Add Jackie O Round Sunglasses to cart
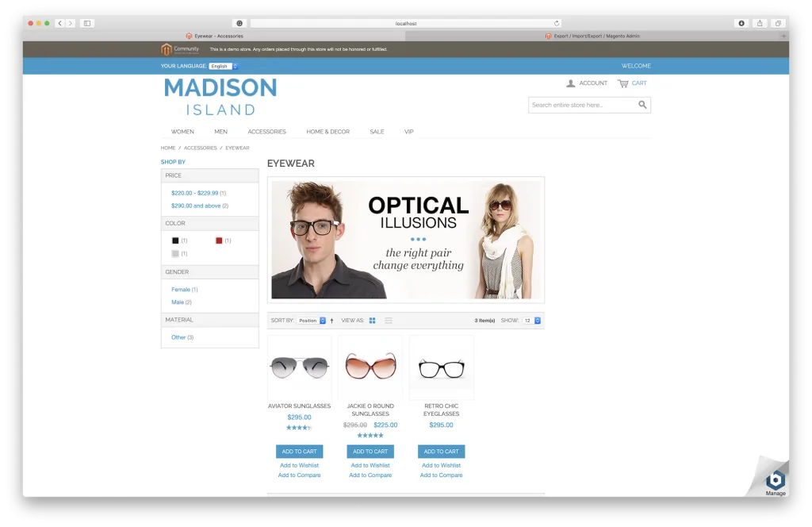Screen dimensions: 812x527 (x=370, y=452)
